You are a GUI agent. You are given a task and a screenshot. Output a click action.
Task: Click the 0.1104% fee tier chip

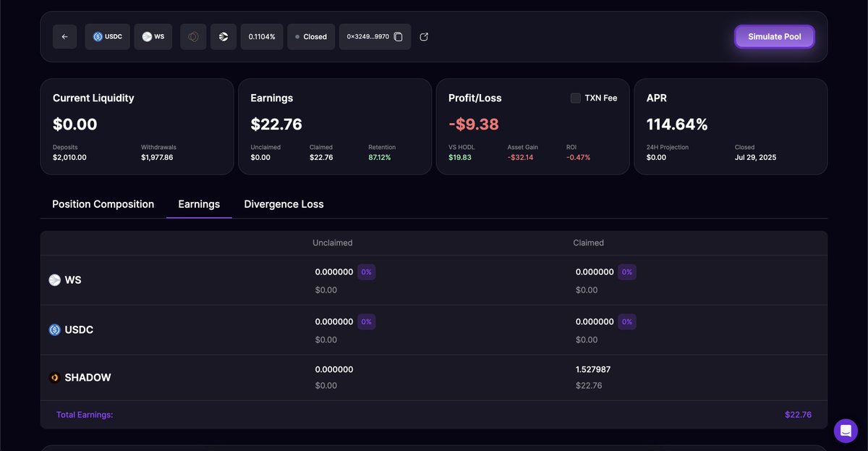click(x=262, y=37)
